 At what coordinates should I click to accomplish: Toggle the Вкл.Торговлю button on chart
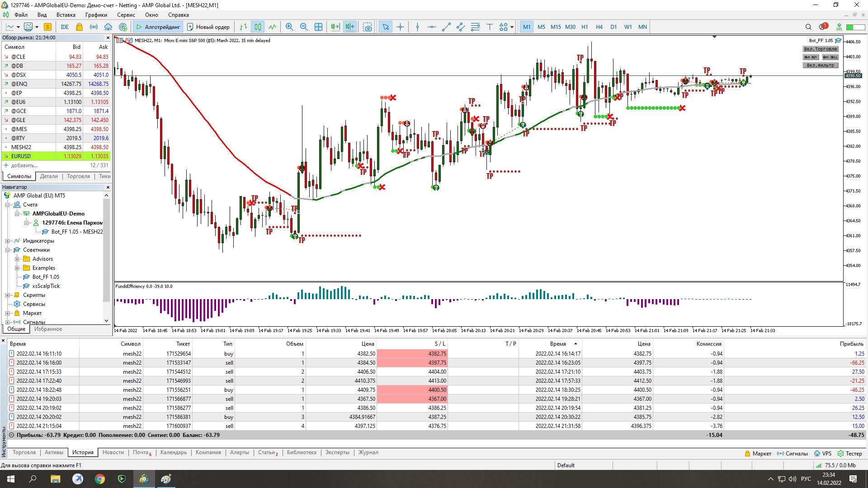tap(821, 49)
